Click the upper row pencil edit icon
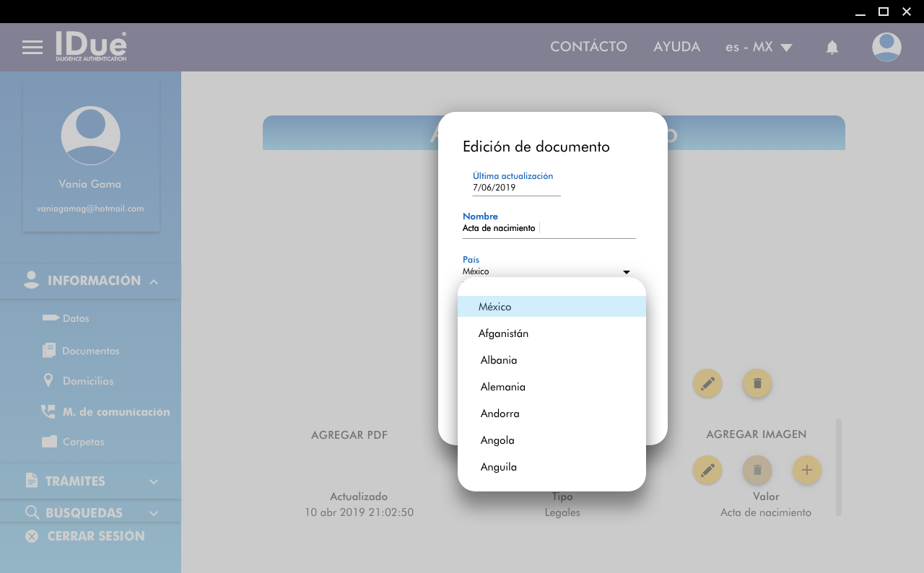Viewport: 924px width, 573px height. [707, 383]
